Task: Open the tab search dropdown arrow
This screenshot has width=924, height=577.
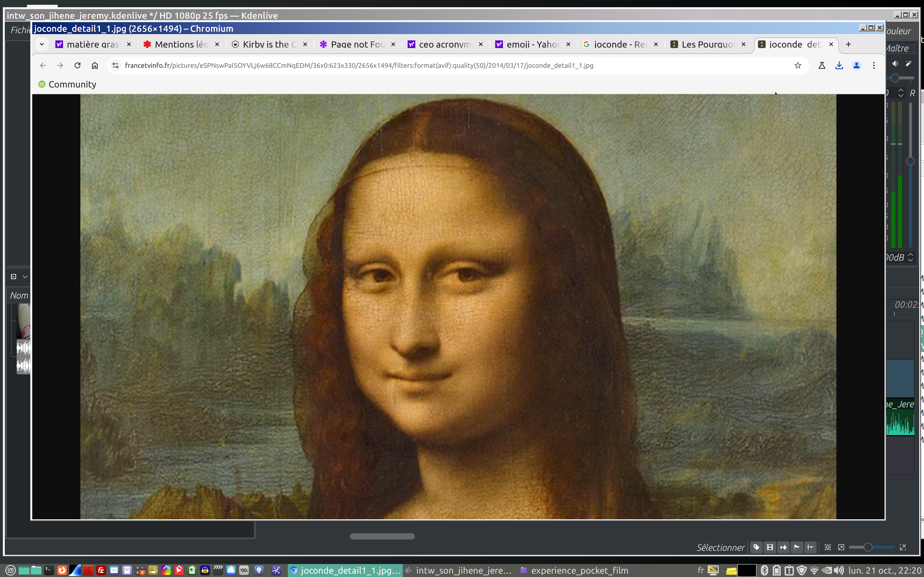Action: tap(42, 44)
